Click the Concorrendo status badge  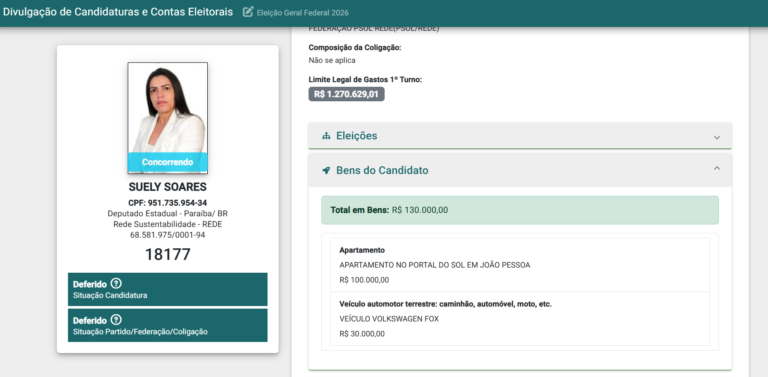click(x=168, y=162)
